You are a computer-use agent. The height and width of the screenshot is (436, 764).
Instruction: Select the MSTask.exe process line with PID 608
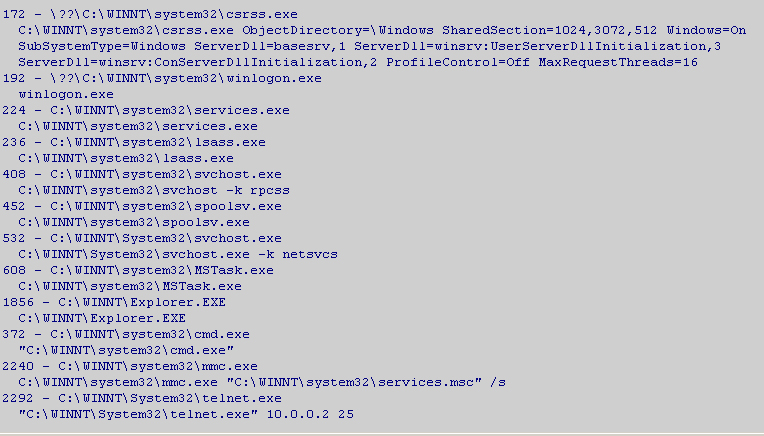click(138, 271)
